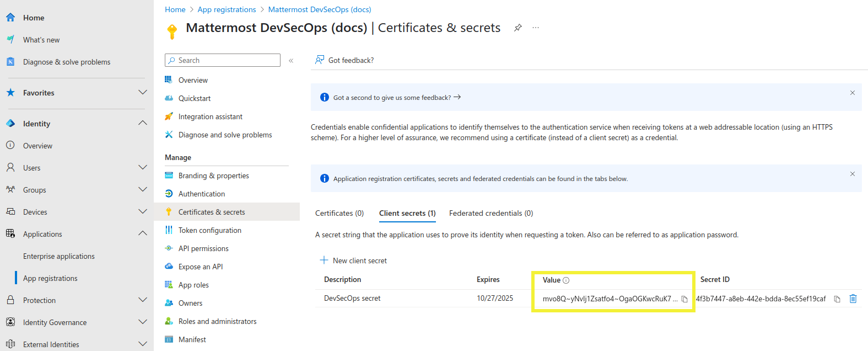This screenshot has width=868, height=351.
Task: Click the Value info icon
Action: [x=566, y=280]
